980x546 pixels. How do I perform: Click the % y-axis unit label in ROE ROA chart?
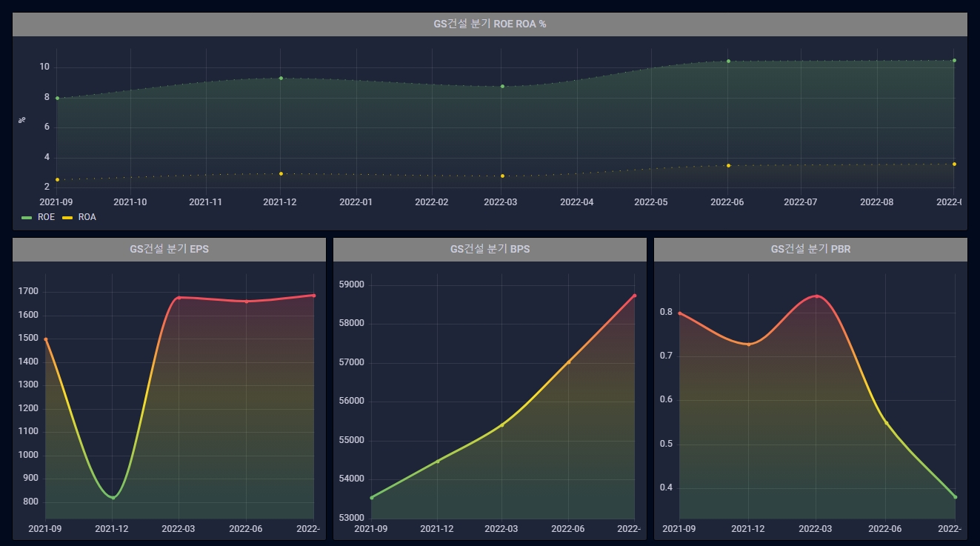click(22, 119)
